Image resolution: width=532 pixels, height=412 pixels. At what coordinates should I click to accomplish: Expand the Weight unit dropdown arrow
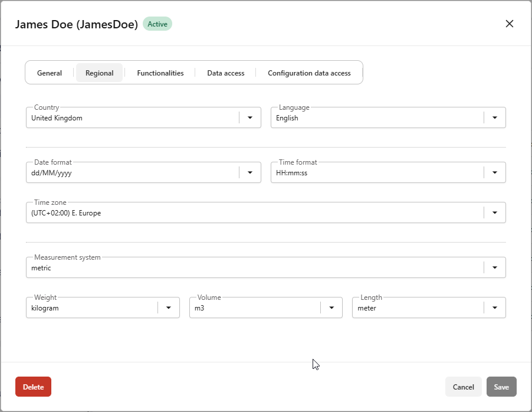coord(169,308)
